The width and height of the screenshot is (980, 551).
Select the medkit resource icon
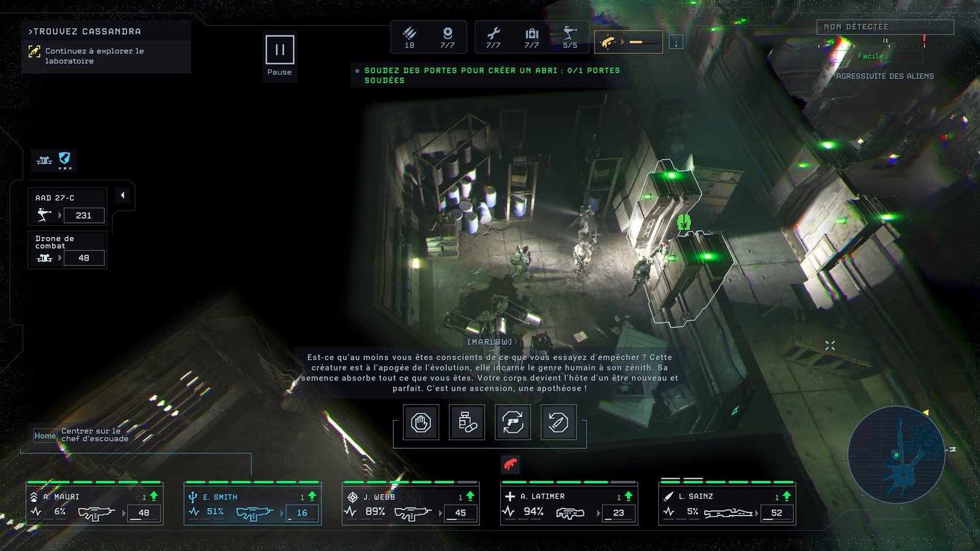[532, 36]
